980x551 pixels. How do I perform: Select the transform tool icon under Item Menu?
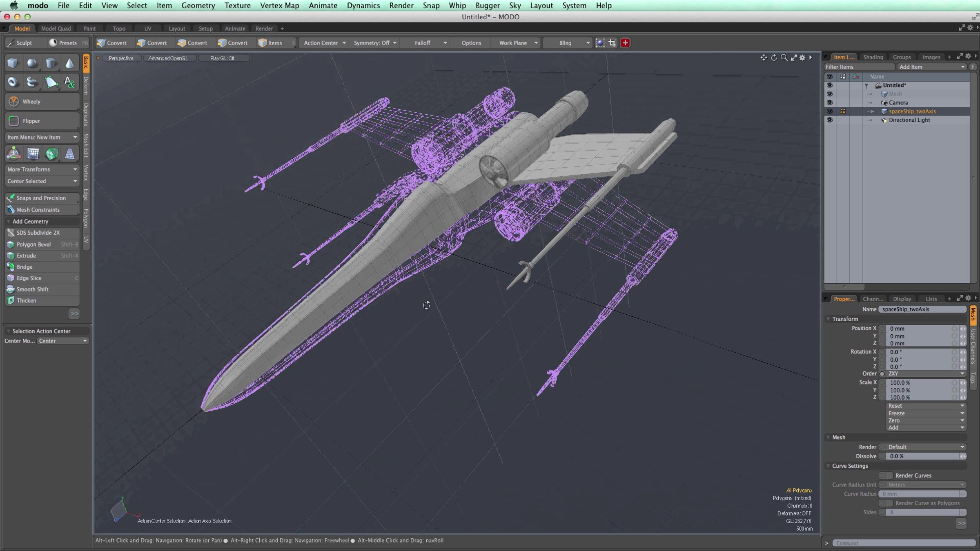click(x=13, y=154)
